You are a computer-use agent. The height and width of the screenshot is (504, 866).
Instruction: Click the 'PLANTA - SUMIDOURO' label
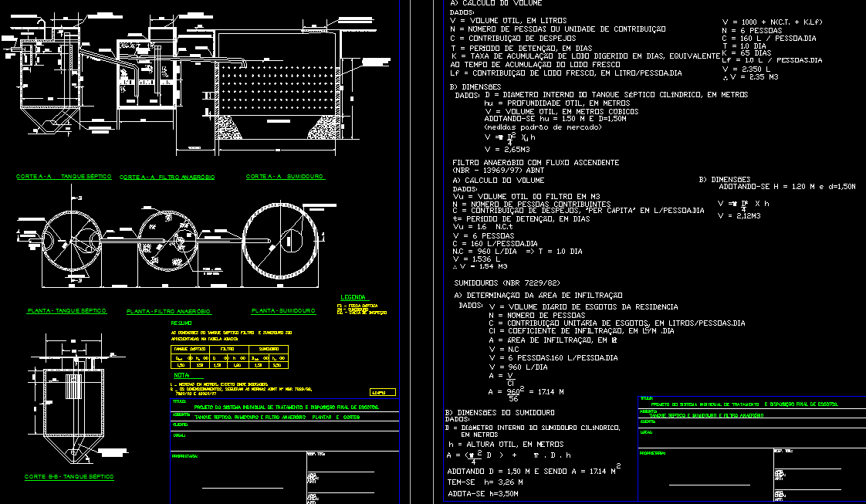coord(283,310)
